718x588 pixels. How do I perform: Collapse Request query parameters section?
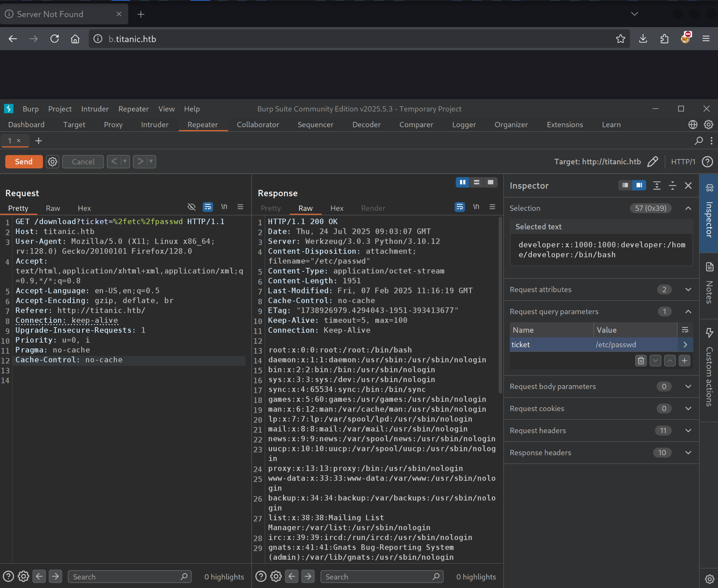(x=688, y=312)
